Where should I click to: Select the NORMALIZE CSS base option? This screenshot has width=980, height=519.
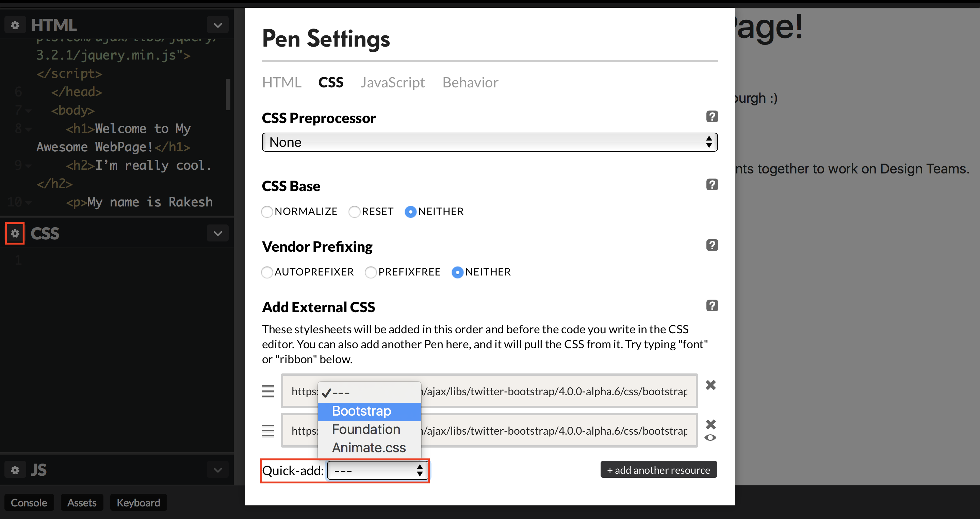click(x=267, y=212)
